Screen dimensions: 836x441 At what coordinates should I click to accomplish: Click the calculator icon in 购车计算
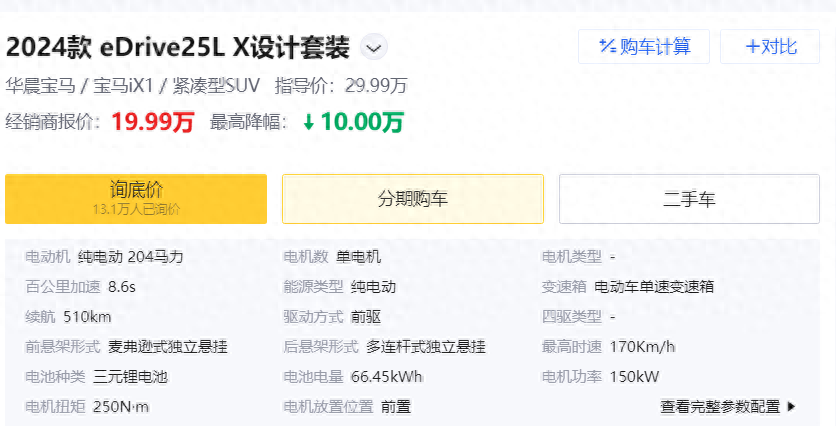coord(606,46)
